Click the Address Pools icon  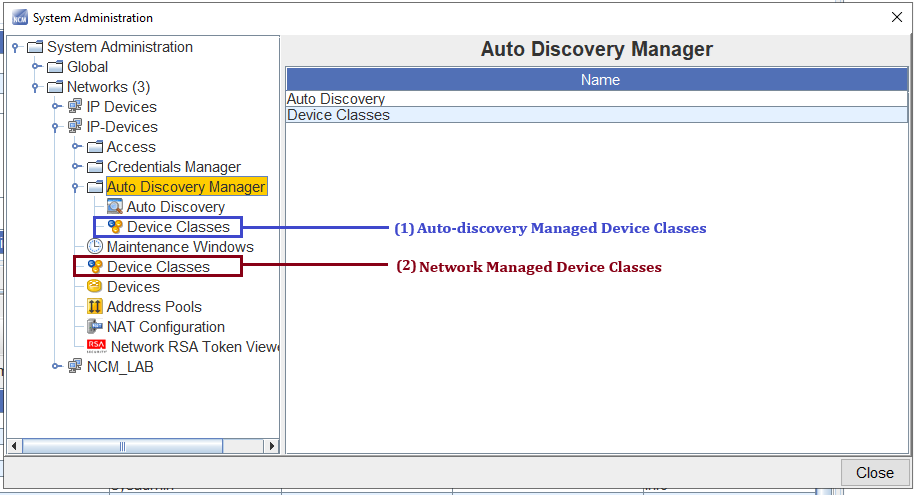(95, 307)
